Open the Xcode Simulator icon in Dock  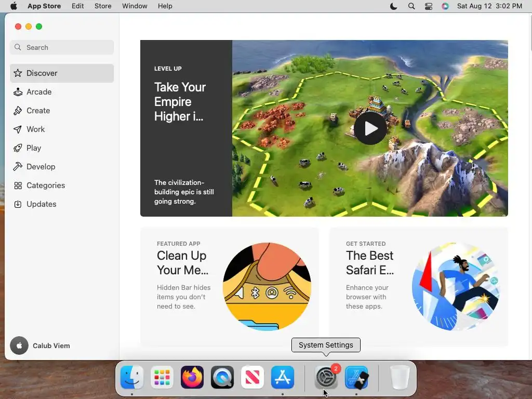[356, 377]
